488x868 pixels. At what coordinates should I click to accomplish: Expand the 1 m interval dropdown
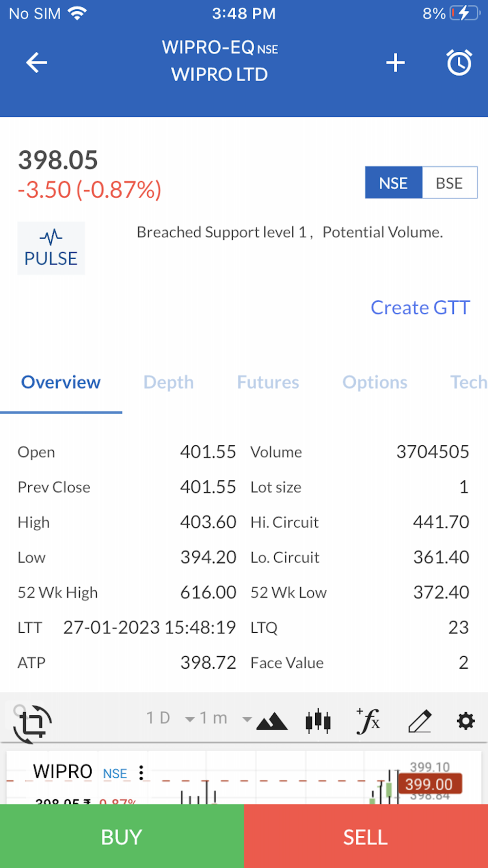[225, 718]
